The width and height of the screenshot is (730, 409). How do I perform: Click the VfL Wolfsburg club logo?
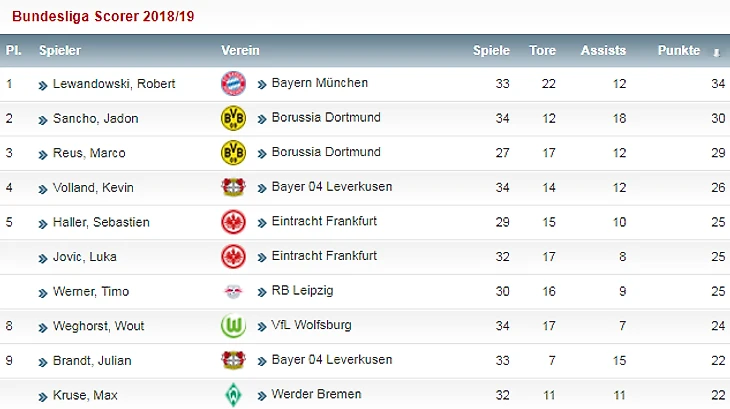point(233,326)
